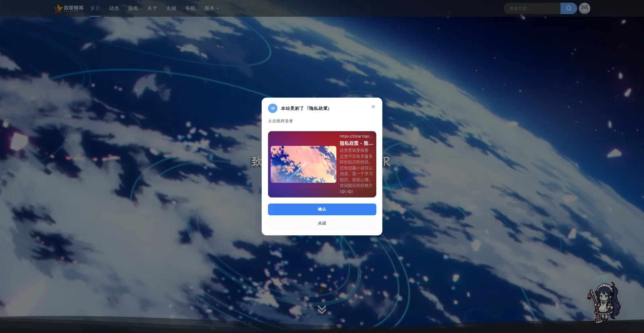Click the double-chevron scroll down arrow
The image size is (644, 333).
pyautogui.click(x=322, y=309)
